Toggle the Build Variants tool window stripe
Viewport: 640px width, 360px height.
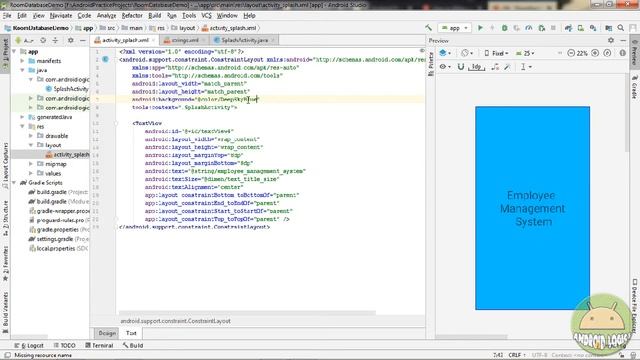point(5,313)
